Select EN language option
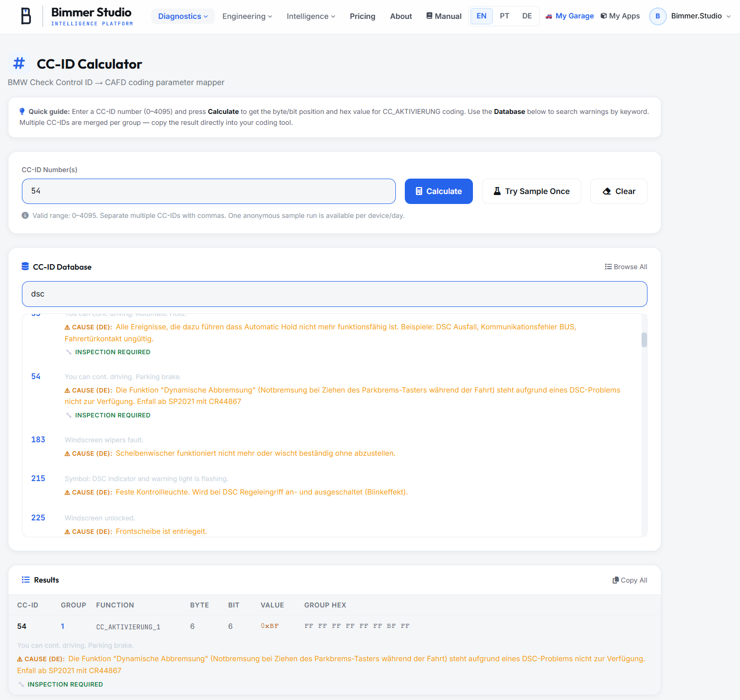This screenshot has width=740, height=700. [x=481, y=16]
